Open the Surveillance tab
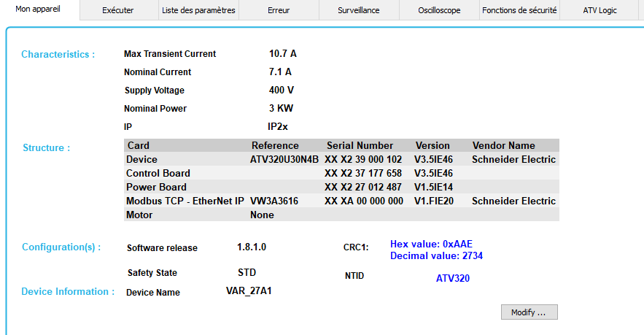Viewport: 644px width, 335px height. (x=358, y=11)
